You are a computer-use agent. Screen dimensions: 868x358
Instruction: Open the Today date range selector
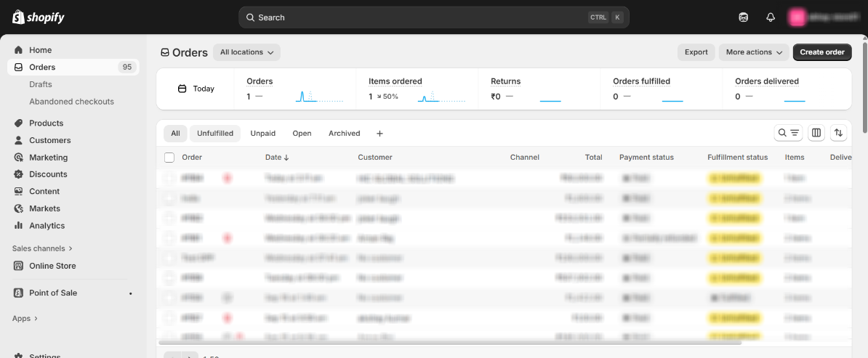pos(196,89)
